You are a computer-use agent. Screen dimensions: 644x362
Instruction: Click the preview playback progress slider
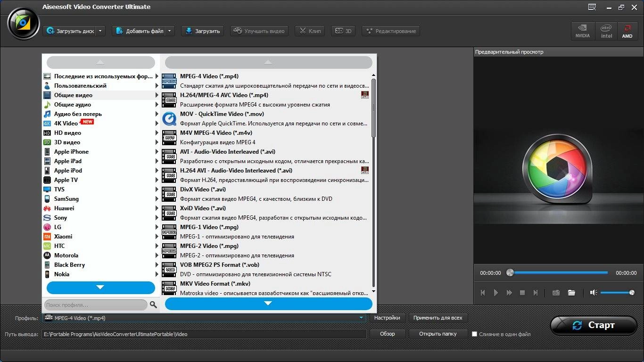pyautogui.click(x=557, y=273)
